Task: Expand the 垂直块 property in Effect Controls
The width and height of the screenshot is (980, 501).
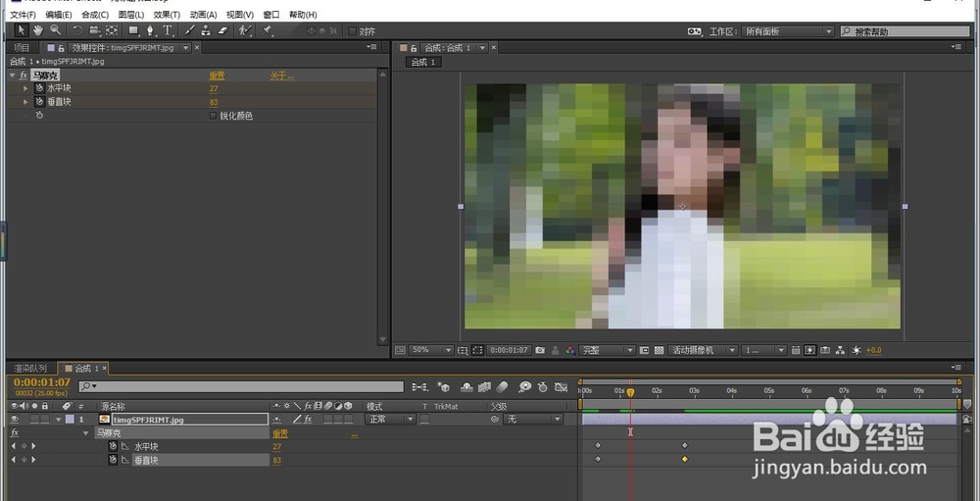Action: (25, 102)
